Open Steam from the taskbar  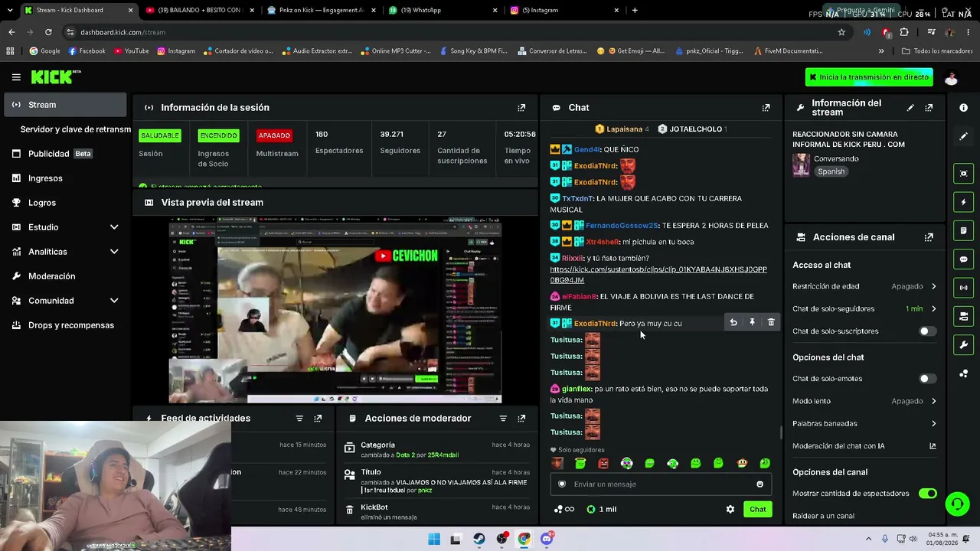point(479,540)
